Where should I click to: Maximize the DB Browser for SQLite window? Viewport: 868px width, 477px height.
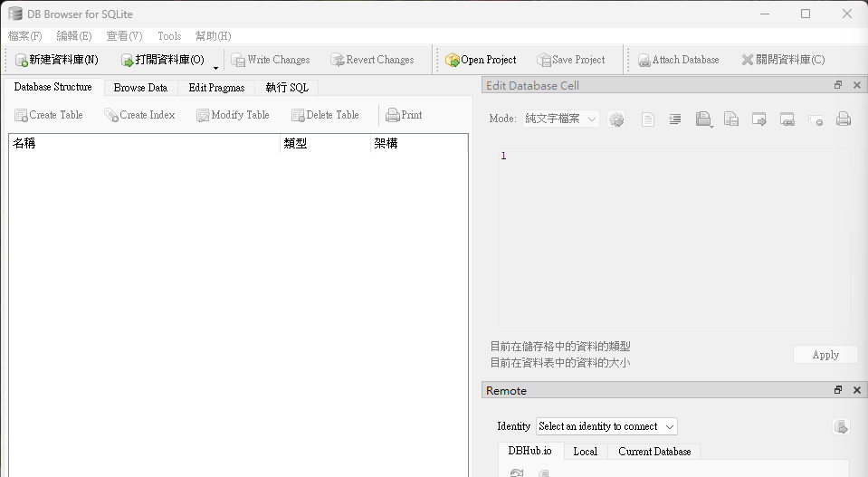click(x=806, y=14)
